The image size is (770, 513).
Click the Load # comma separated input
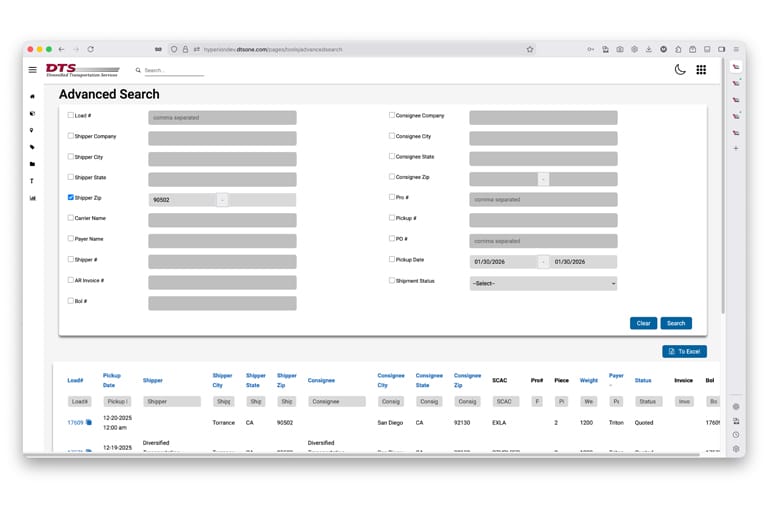[x=222, y=118]
